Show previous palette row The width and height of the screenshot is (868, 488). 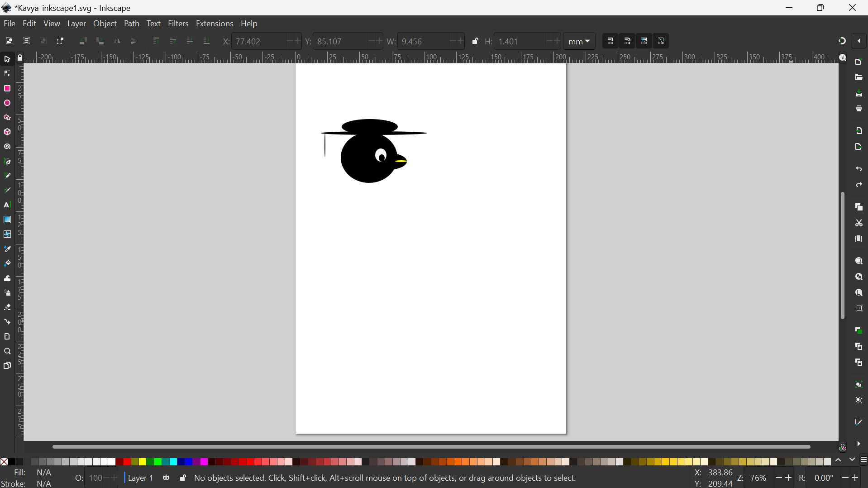(x=839, y=460)
